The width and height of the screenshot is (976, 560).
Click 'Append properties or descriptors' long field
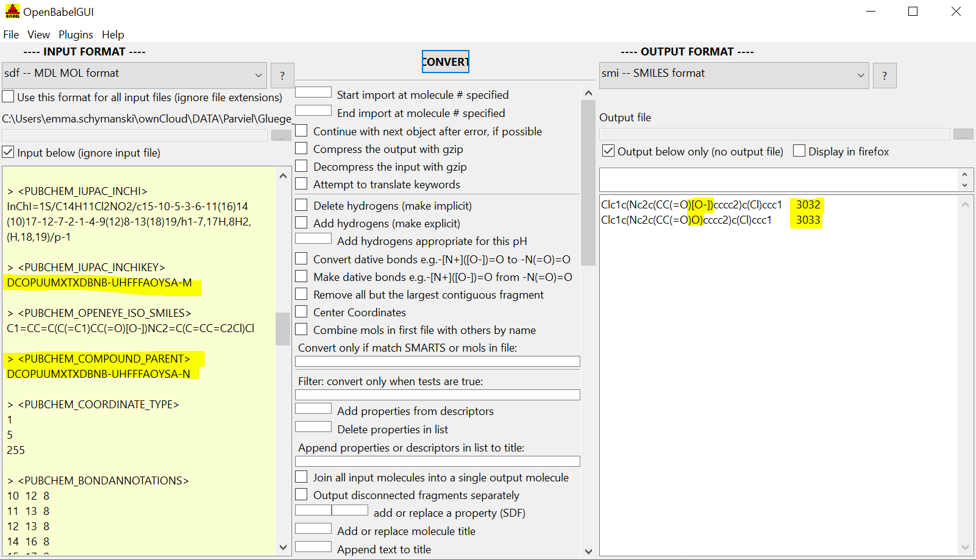[x=438, y=462]
